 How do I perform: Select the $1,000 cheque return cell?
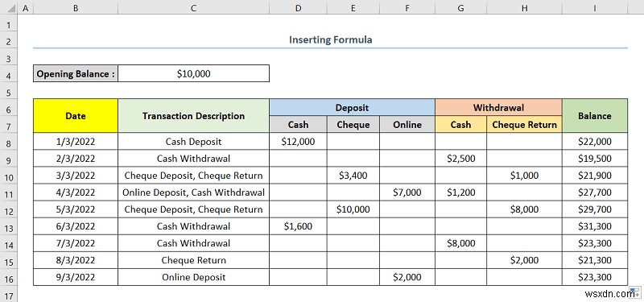(x=525, y=176)
